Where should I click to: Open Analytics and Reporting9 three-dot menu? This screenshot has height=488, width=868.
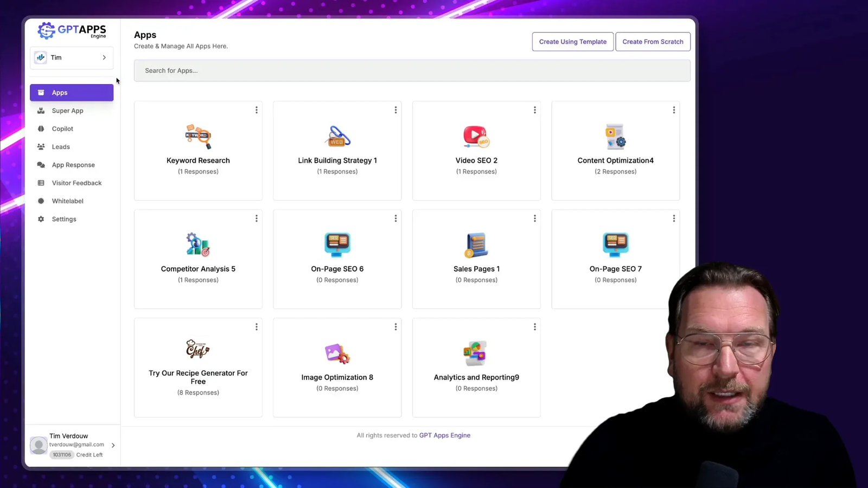click(x=535, y=327)
